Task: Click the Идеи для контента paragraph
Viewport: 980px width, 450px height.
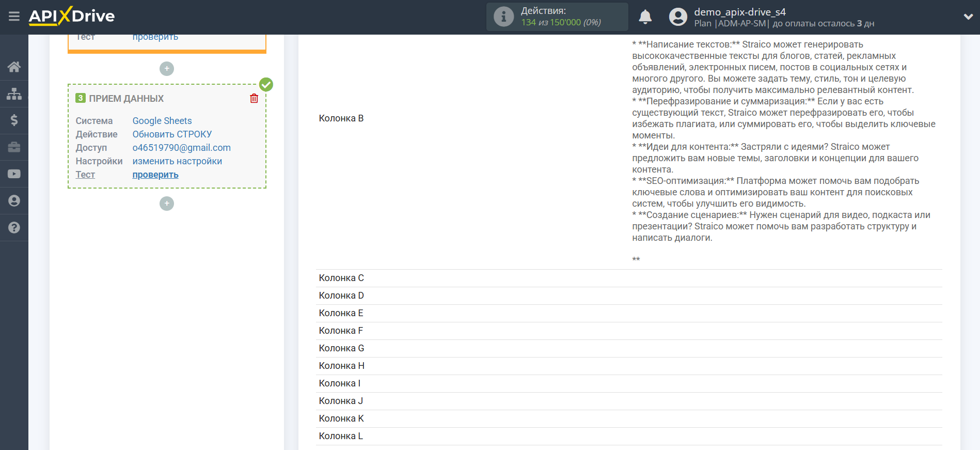Action: 775,158
